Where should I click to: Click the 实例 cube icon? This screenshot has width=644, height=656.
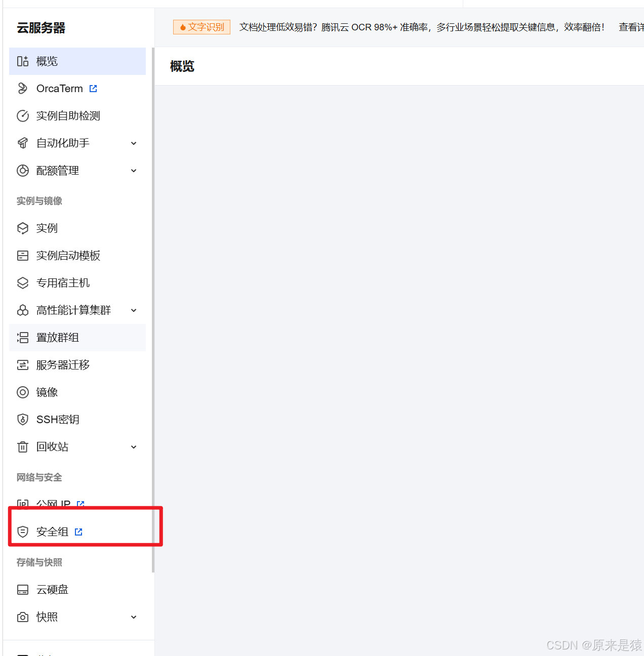click(x=23, y=228)
